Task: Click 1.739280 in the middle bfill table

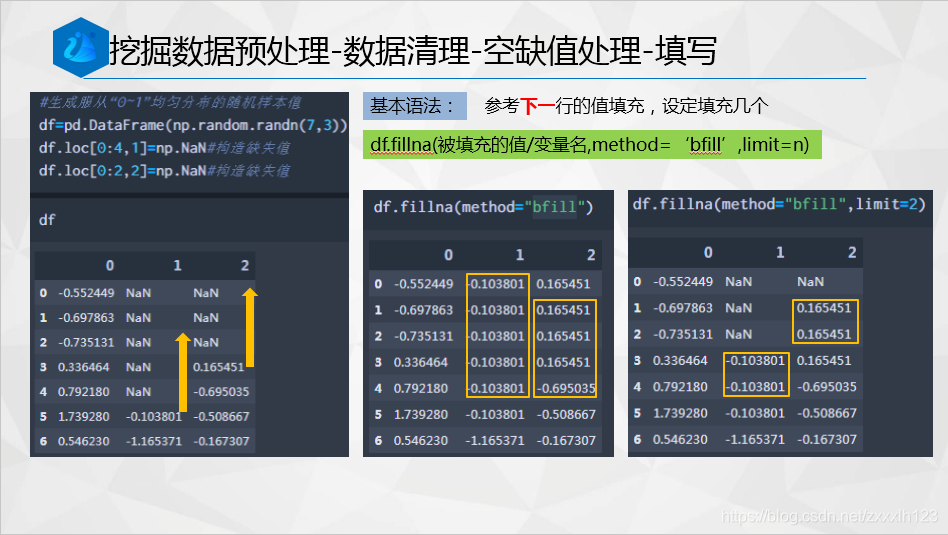Action: tap(421, 415)
